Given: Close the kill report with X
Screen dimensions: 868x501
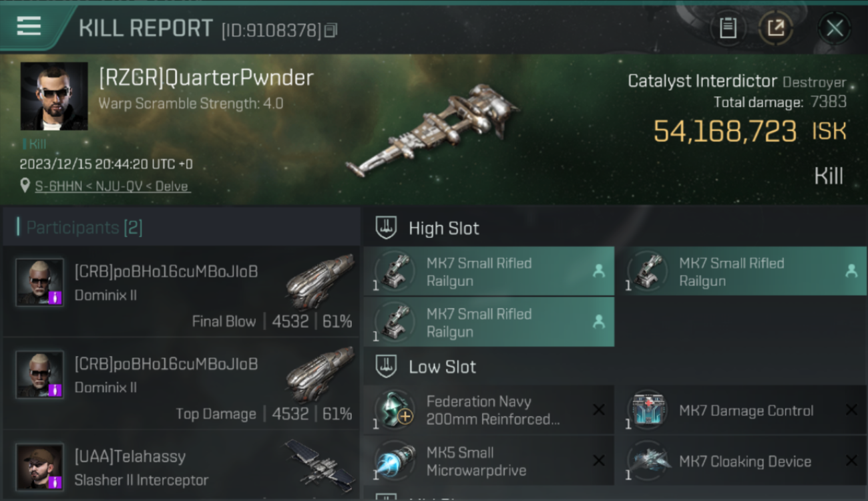Looking at the screenshot, I should [835, 28].
